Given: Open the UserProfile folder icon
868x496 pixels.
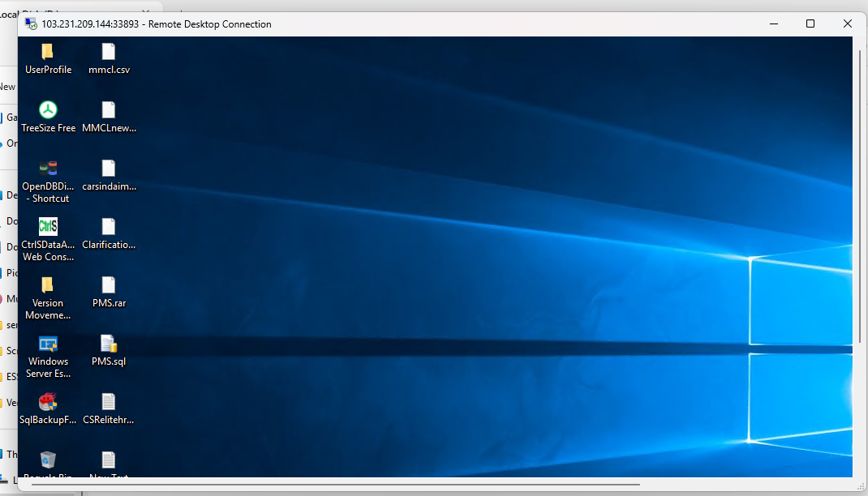Looking at the screenshot, I should [48, 52].
